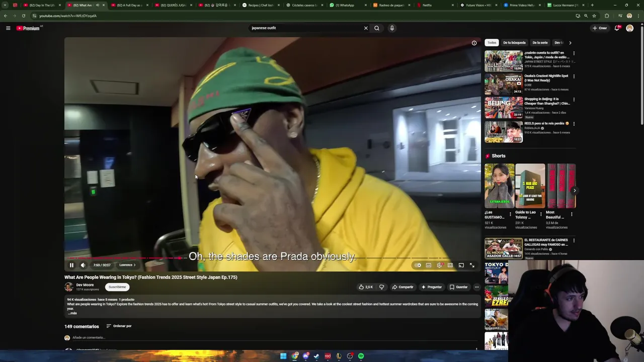
Task: Pause the video playback
Action: coord(71,265)
